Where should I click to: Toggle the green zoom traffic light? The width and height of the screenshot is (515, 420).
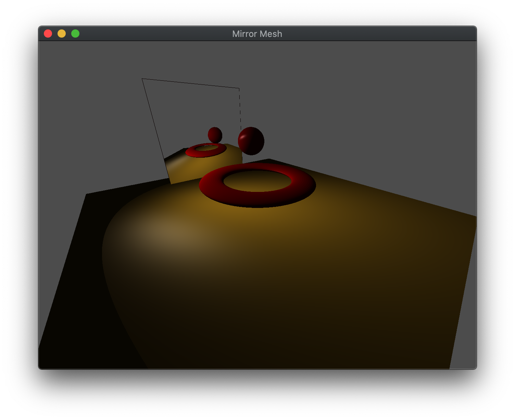[75, 34]
